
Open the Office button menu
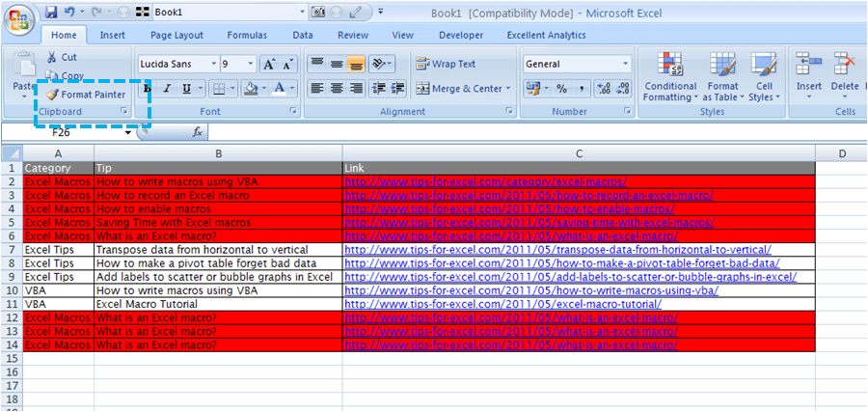click(17, 20)
